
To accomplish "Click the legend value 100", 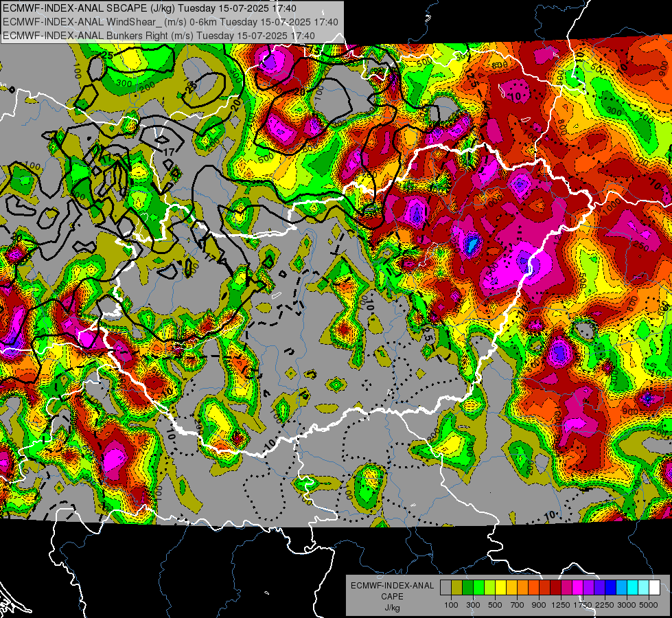I will click(451, 605).
